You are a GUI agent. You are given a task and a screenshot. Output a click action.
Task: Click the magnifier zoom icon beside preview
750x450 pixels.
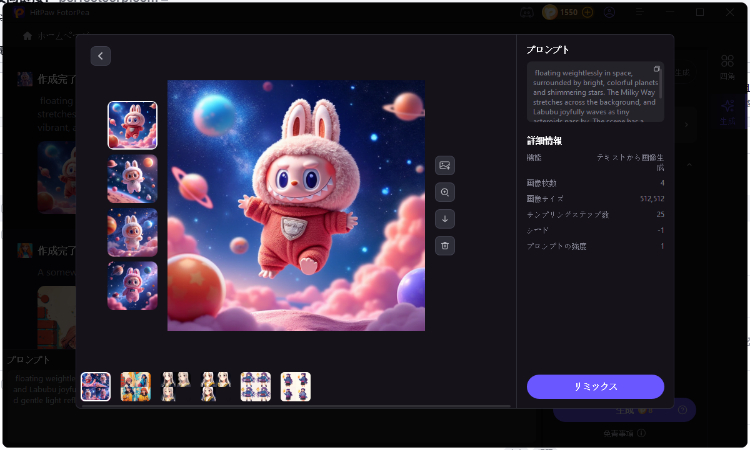(x=445, y=192)
